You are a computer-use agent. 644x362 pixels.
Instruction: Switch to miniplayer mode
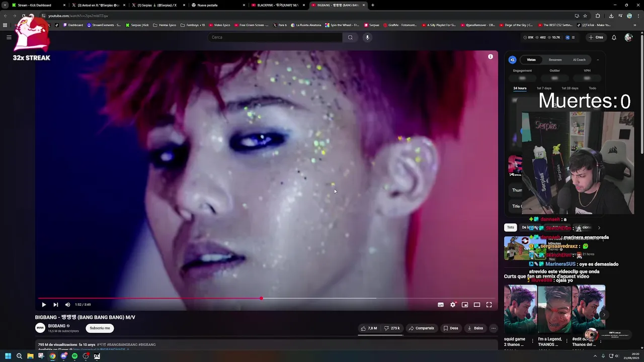point(465,305)
